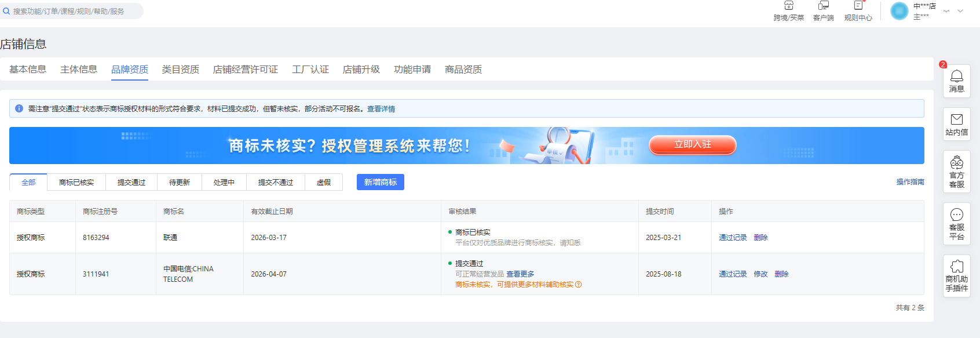Click the 共有 2 条 total count
Screen dimensions: 980x338
(910, 308)
